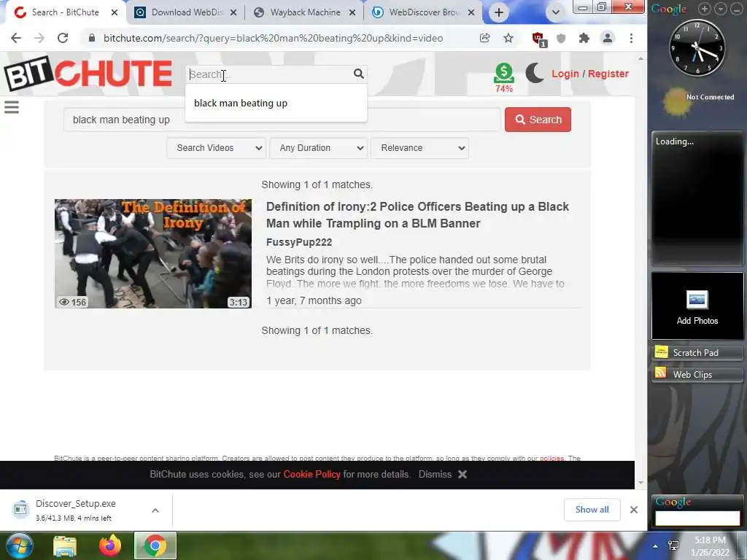
Task: Bookmark this page with the star icon
Action: coord(508,38)
